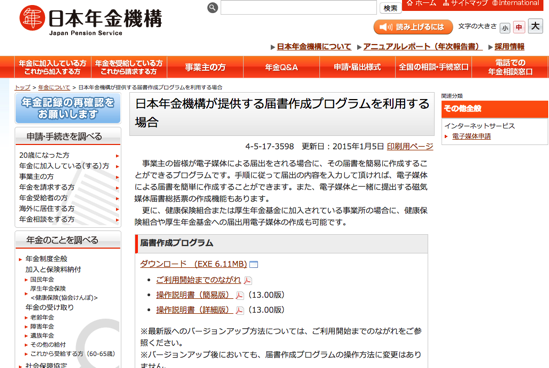Click the トップ breadcrumb link

point(22,88)
